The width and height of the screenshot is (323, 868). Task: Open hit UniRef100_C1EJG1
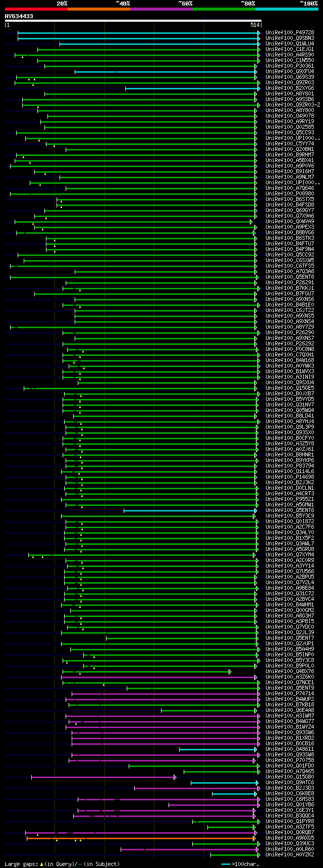(x=290, y=49)
